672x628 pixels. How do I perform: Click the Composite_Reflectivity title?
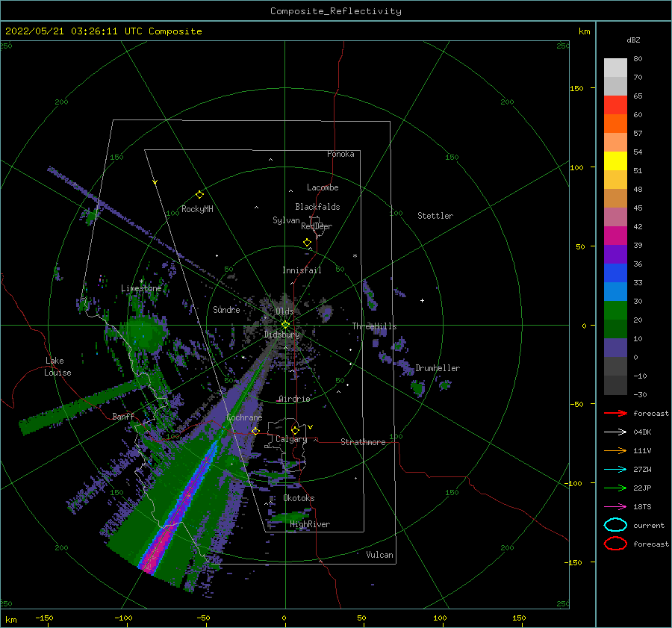(x=335, y=11)
